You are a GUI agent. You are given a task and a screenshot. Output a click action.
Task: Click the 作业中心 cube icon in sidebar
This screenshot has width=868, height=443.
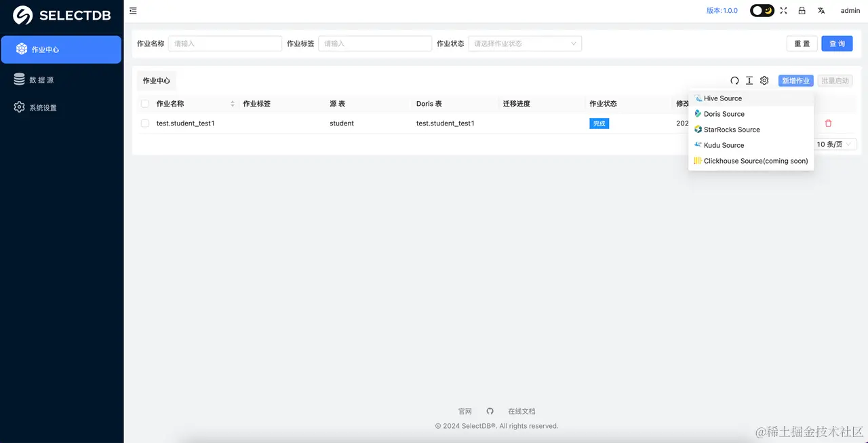point(22,49)
